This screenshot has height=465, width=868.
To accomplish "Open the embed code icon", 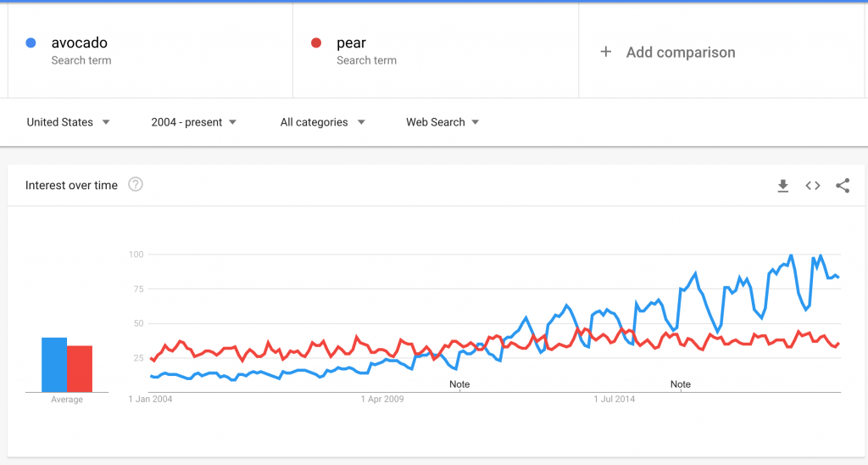I will point(813,186).
